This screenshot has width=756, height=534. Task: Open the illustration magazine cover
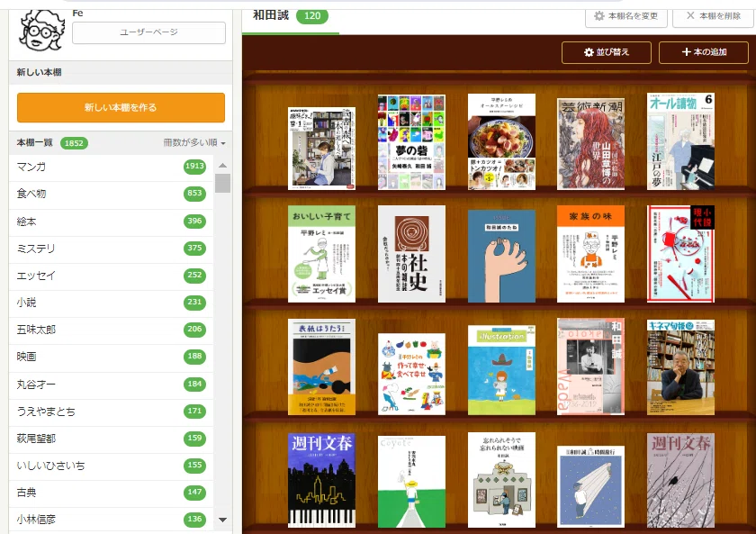[x=501, y=370]
